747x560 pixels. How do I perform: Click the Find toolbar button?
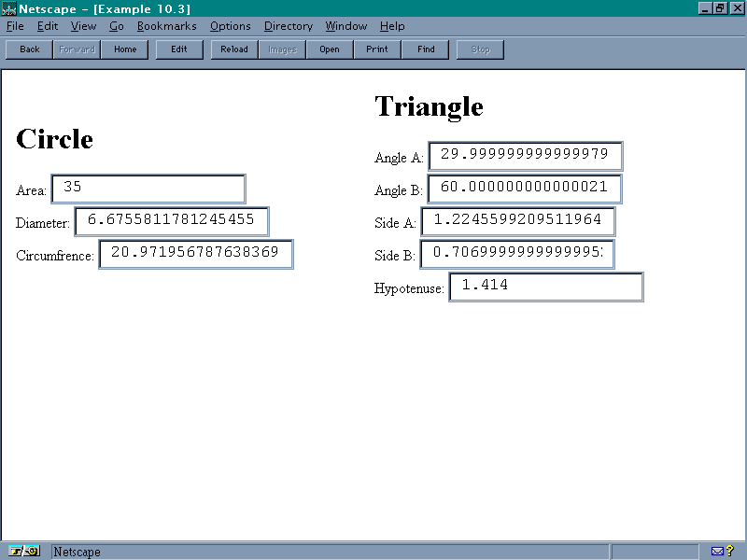(x=426, y=49)
